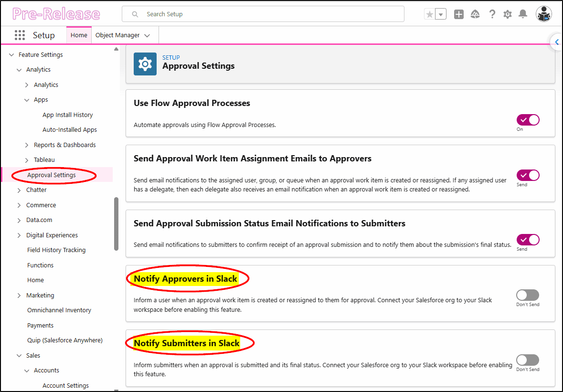Collapse the Sales tree node
The height and width of the screenshot is (392, 563).
click(x=19, y=355)
